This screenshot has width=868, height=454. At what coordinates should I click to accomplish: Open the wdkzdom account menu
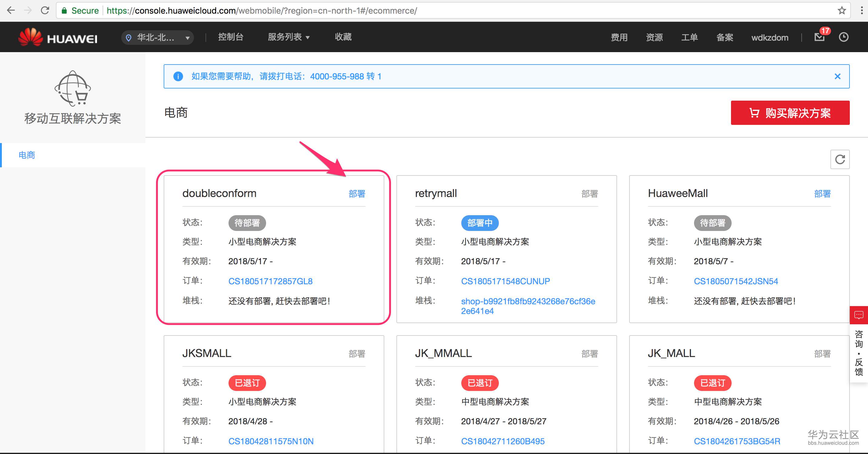click(x=770, y=37)
